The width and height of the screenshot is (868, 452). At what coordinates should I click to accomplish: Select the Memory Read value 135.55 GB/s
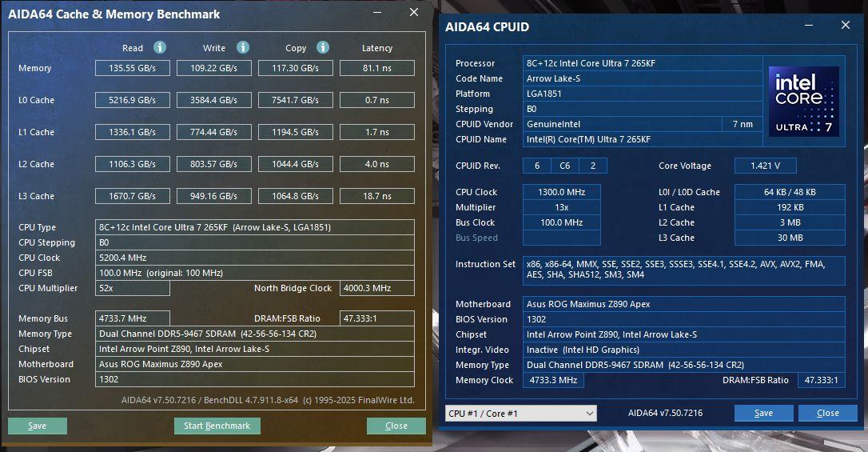click(x=133, y=68)
